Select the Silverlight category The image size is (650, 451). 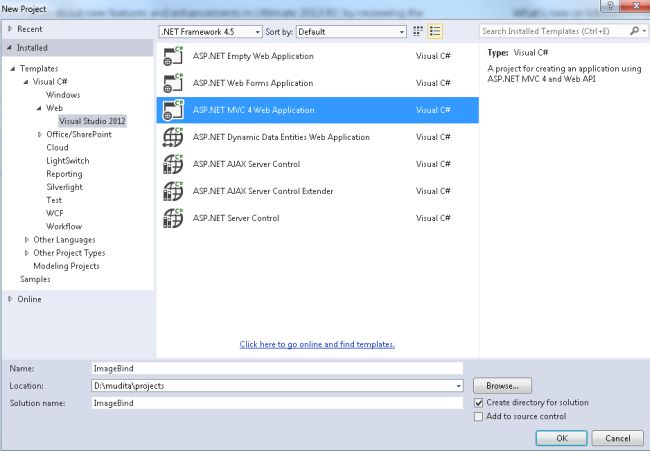(64, 187)
